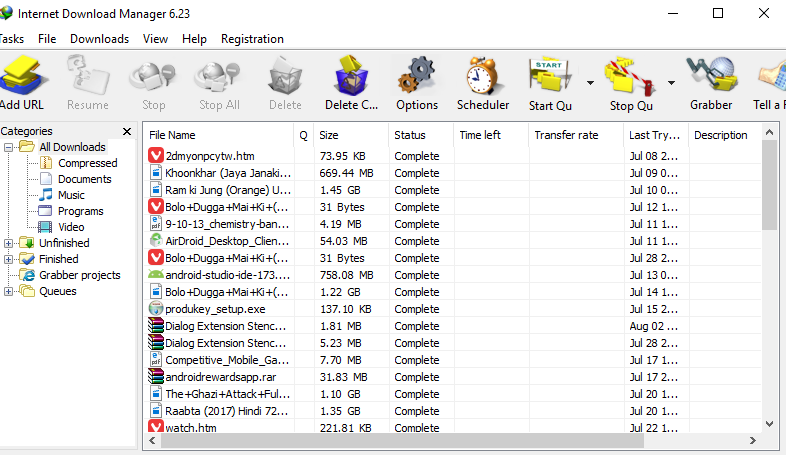Select Grabber projects in the tree
This screenshot has width=786, height=455.
pos(80,276)
